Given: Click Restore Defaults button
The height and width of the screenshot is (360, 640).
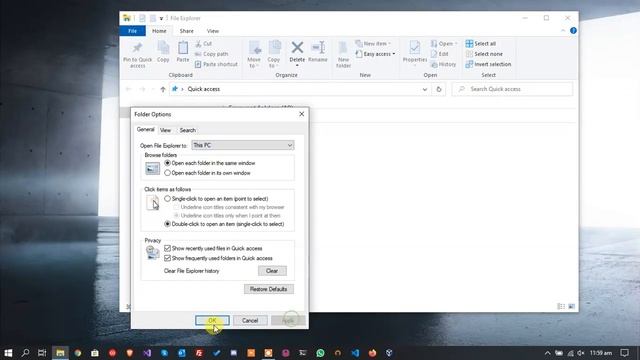Looking at the screenshot, I should coord(269,289).
